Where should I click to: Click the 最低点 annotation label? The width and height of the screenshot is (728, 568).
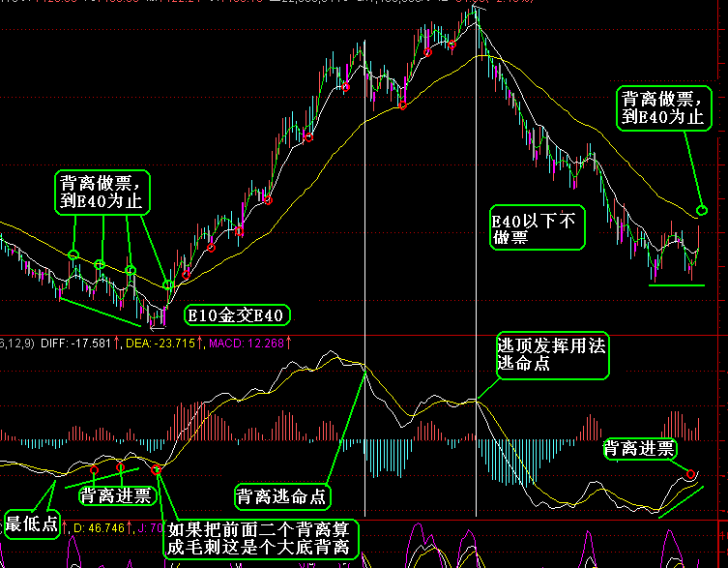click(32, 524)
